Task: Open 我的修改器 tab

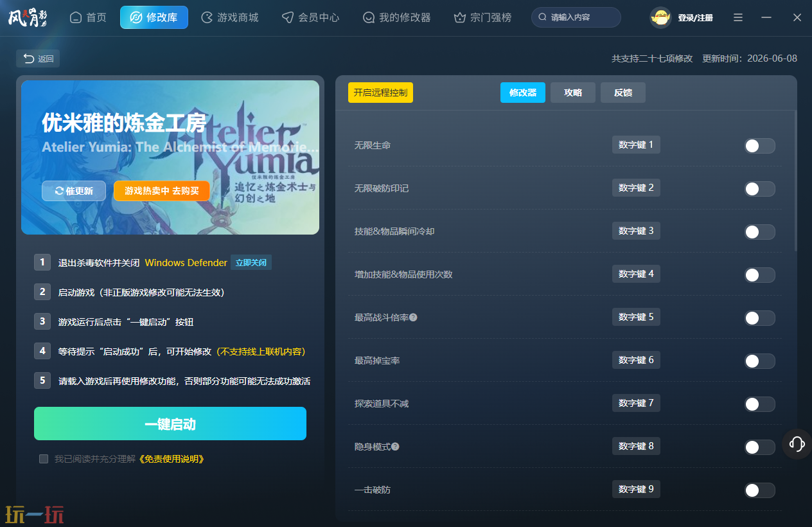Action: point(397,17)
